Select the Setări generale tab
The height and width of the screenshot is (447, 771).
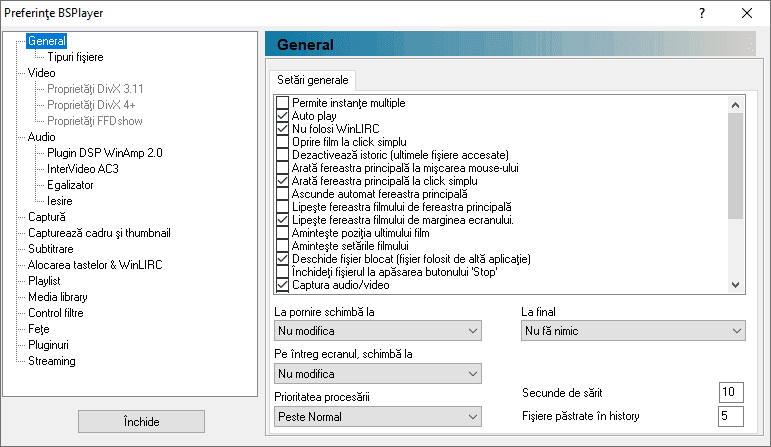click(313, 80)
